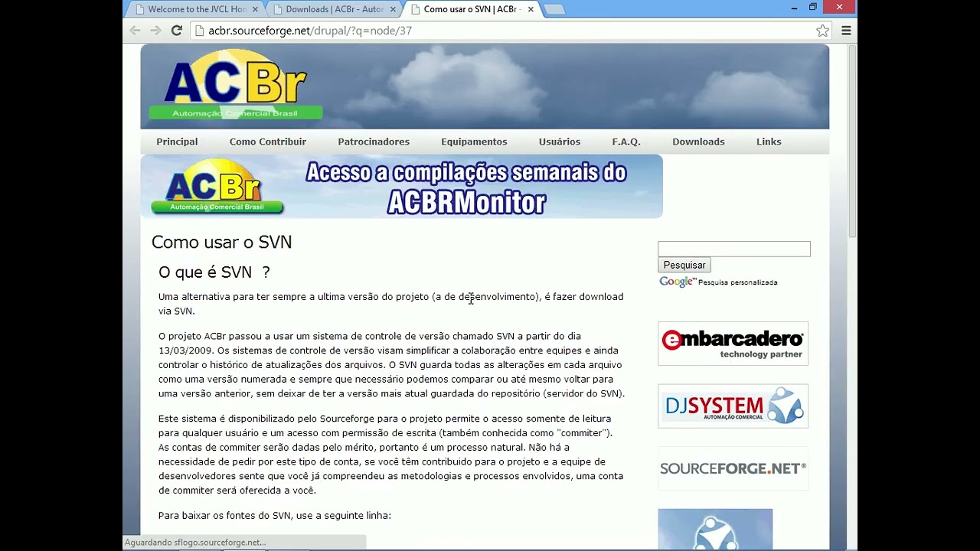Open the Downloads menu item
The width and height of the screenshot is (980, 551).
pyautogui.click(x=698, y=142)
